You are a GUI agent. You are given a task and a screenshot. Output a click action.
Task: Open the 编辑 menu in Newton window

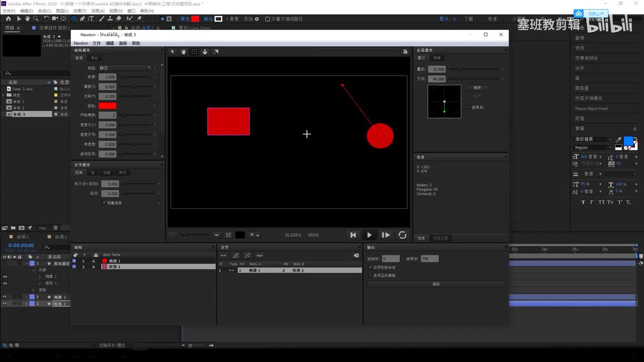(110, 43)
